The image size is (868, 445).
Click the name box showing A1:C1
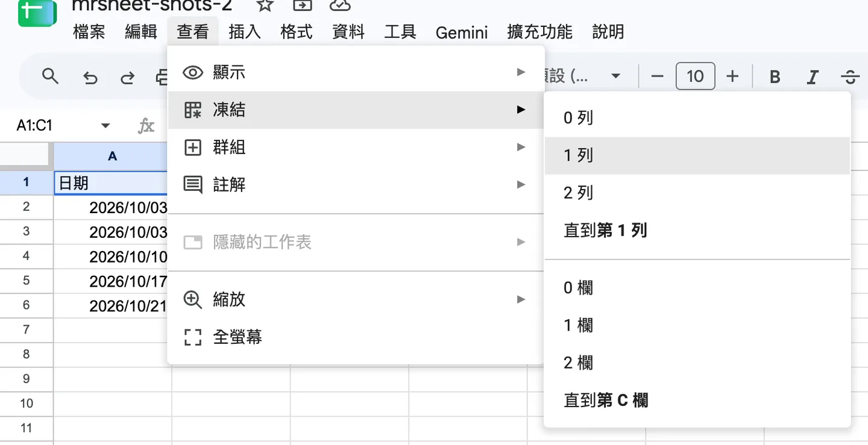[x=35, y=125]
